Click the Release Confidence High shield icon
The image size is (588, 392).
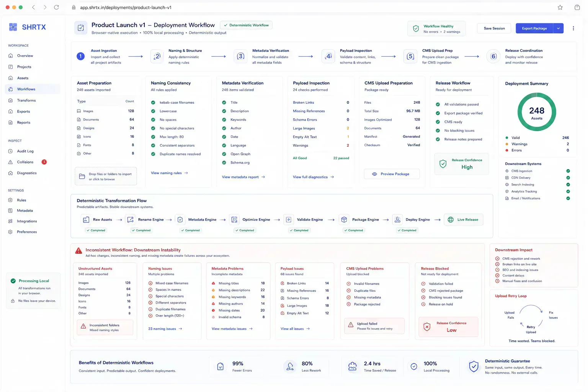point(443,164)
